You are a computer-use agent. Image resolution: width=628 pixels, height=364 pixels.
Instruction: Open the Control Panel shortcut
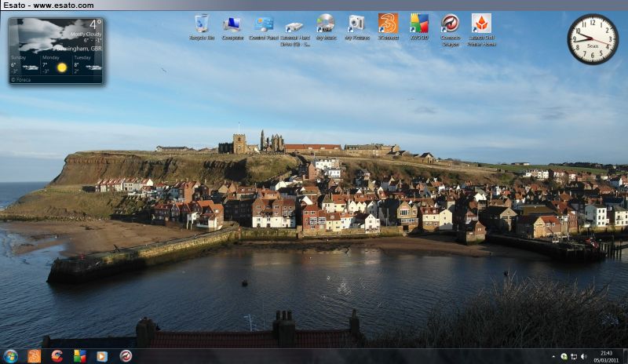pos(264,24)
